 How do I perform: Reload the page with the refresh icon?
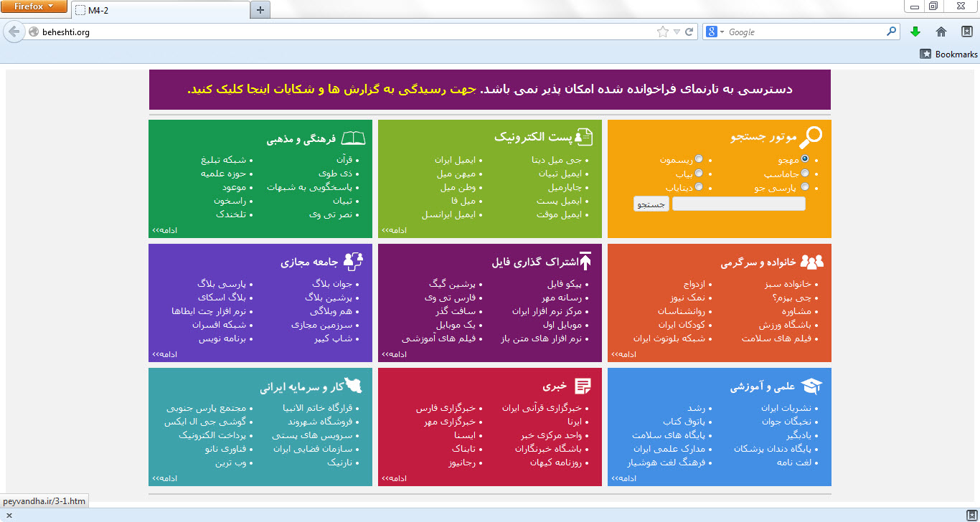point(689,32)
